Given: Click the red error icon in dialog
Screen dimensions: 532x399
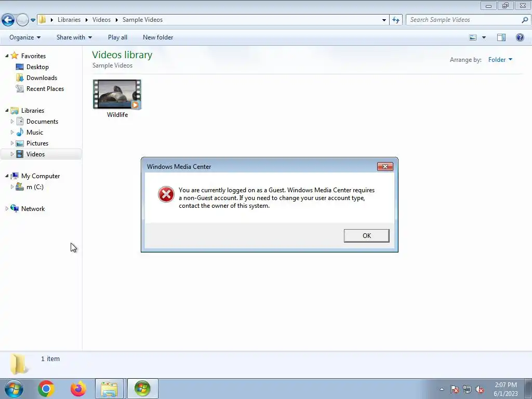Looking at the screenshot, I should pos(166,194).
